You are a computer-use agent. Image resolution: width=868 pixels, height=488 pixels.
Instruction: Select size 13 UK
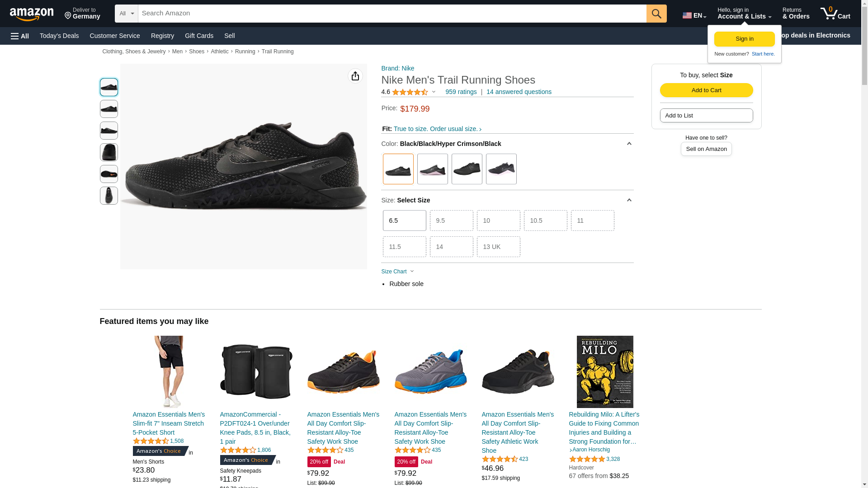pos(498,247)
